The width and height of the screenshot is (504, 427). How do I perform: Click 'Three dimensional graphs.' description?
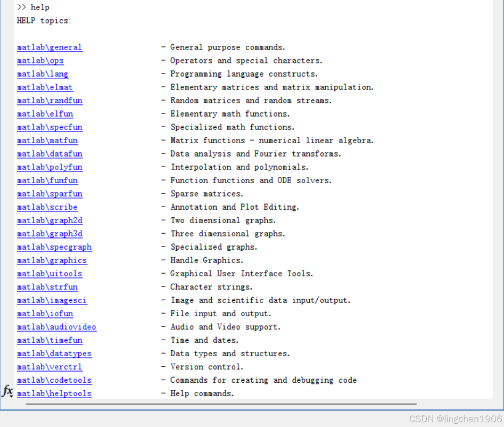228,234
